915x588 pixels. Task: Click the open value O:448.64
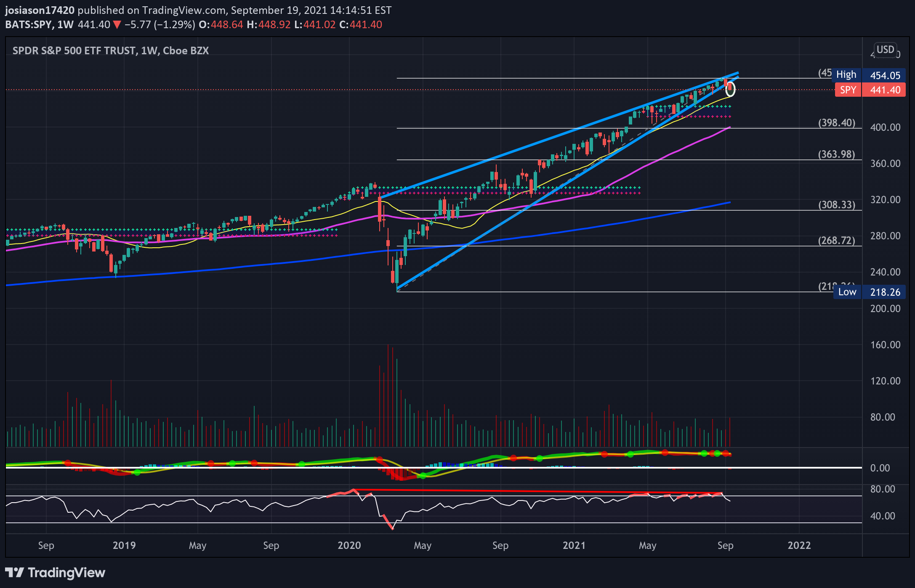click(x=221, y=24)
